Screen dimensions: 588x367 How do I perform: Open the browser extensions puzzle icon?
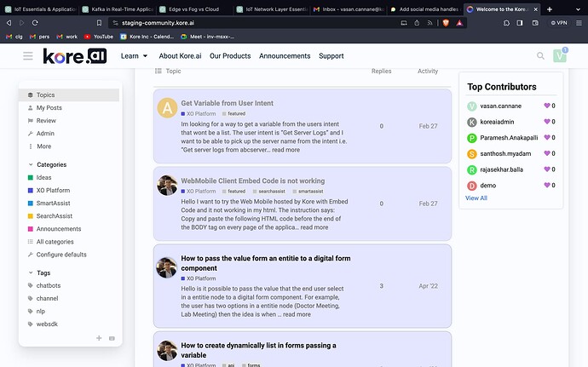pyautogui.click(x=506, y=23)
